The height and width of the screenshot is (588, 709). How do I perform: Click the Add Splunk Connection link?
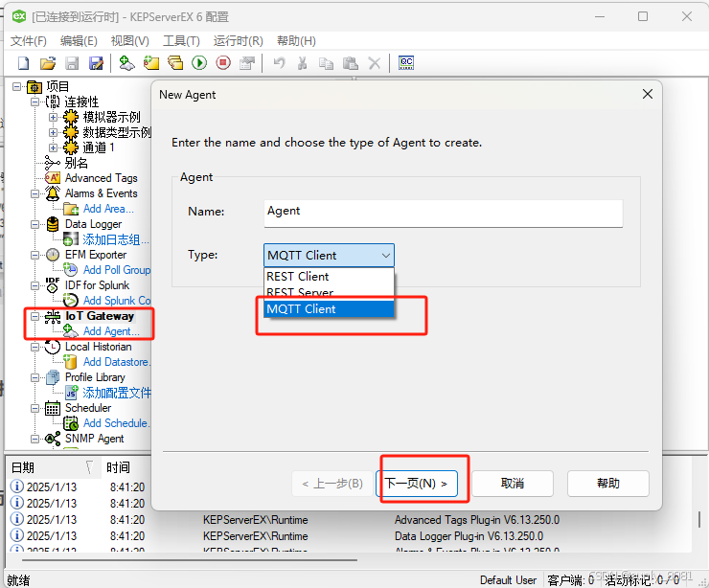click(x=117, y=301)
